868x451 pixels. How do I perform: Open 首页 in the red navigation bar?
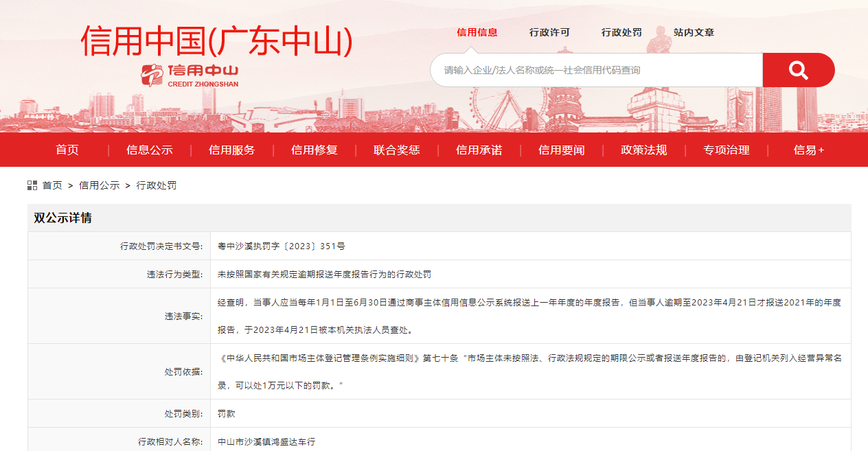point(67,150)
